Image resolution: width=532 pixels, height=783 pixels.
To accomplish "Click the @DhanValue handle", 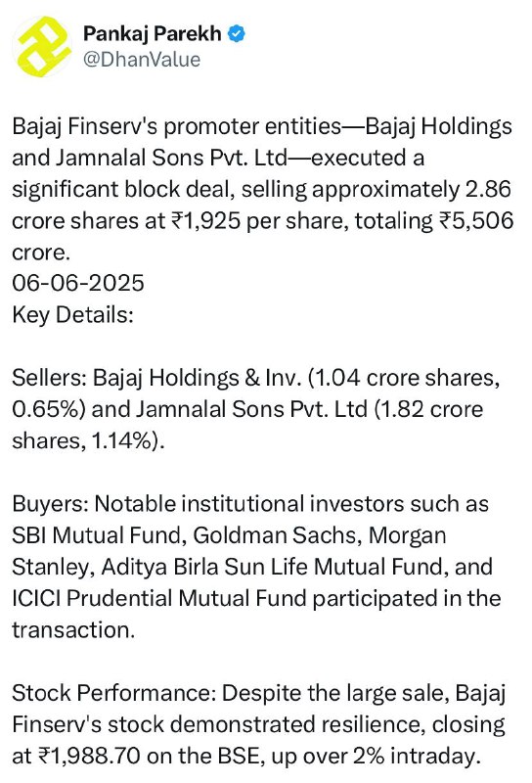I will 142,60.
